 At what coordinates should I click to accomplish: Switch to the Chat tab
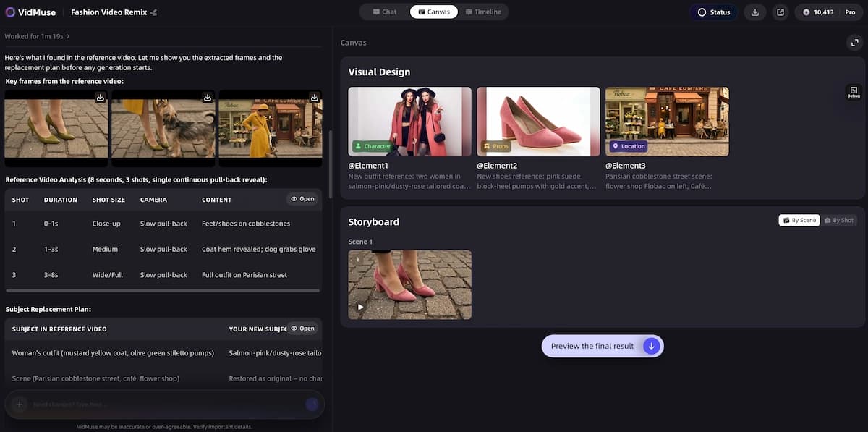point(385,12)
